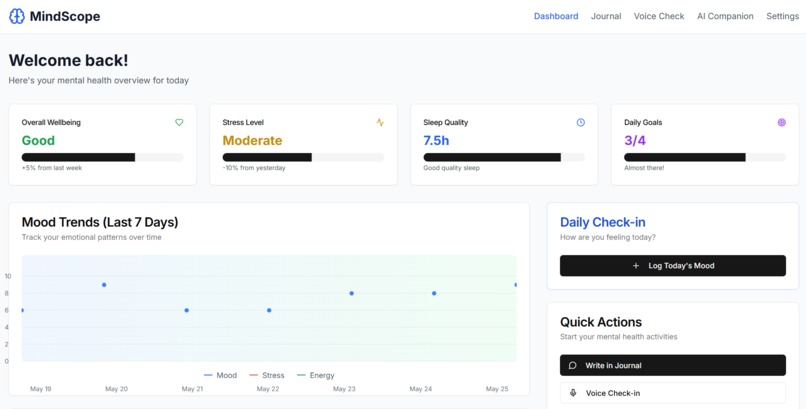Click the "+5% from last week" text
Viewport: 806px width, 409px height.
click(52, 168)
